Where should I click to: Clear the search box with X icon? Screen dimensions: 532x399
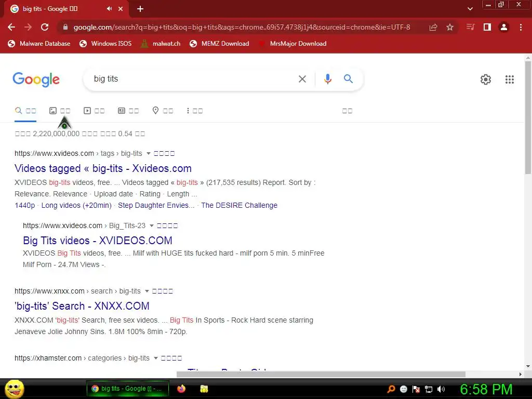click(302, 79)
